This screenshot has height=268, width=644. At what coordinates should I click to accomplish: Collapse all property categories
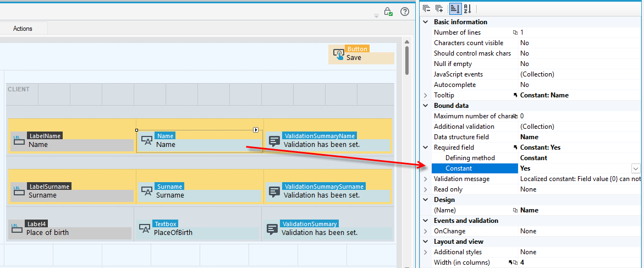tap(426, 9)
